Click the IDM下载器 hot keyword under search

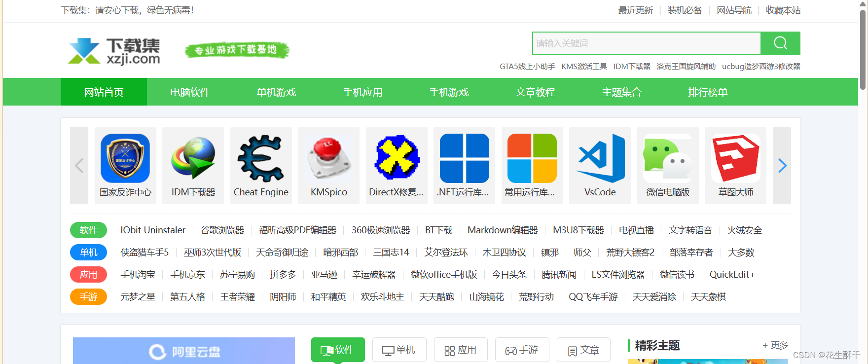[632, 66]
